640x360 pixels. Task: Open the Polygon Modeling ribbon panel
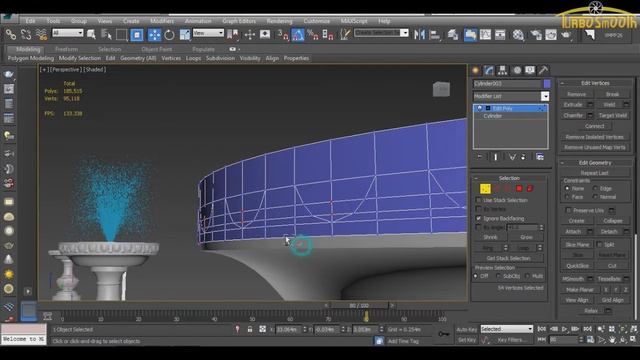pyautogui.click(x=31, y=58)
